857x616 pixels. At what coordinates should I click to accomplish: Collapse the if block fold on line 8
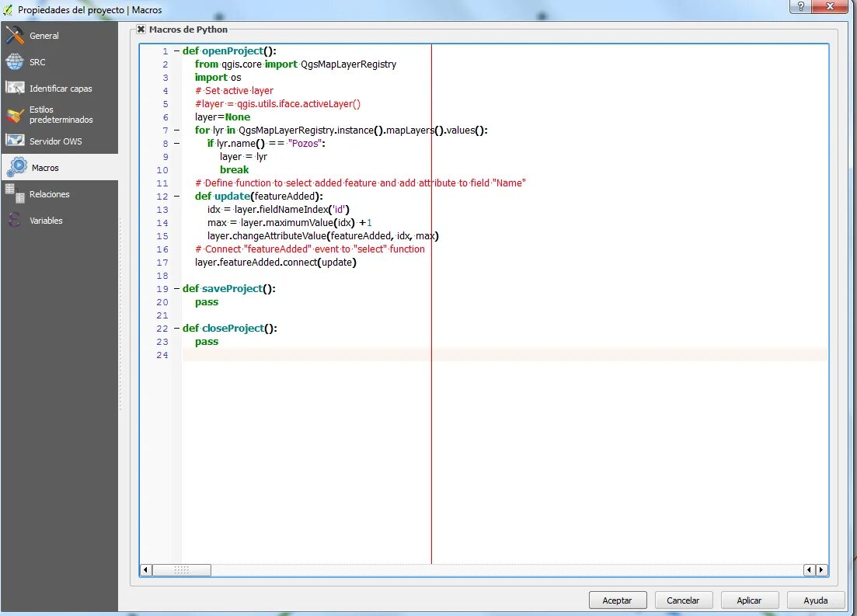(x=176, y=144)
